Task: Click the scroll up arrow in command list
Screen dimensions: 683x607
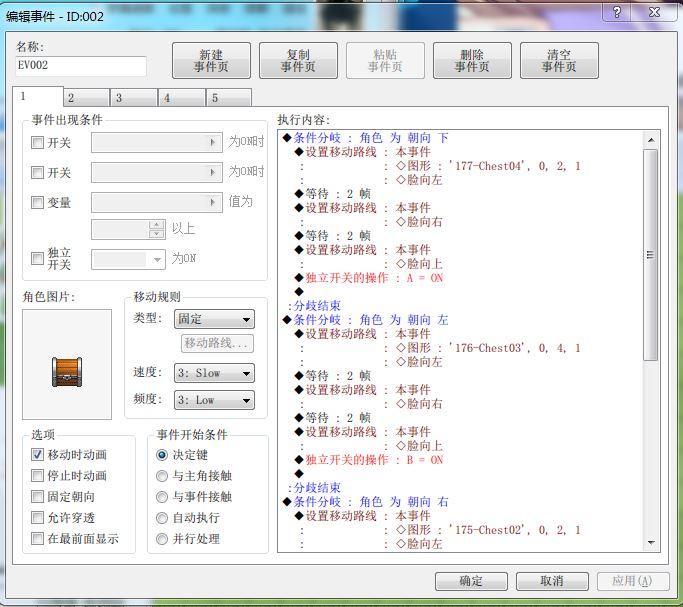Action: pyautogui.click(x=651, y=140)
